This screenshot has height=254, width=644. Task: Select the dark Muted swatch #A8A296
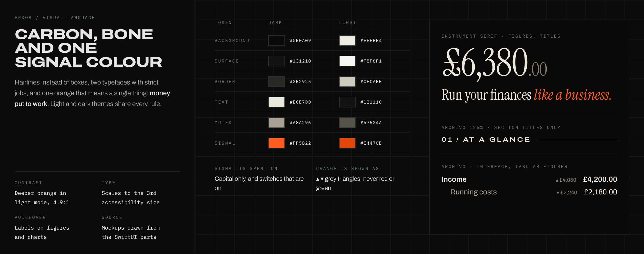click(x=276, y=123)
